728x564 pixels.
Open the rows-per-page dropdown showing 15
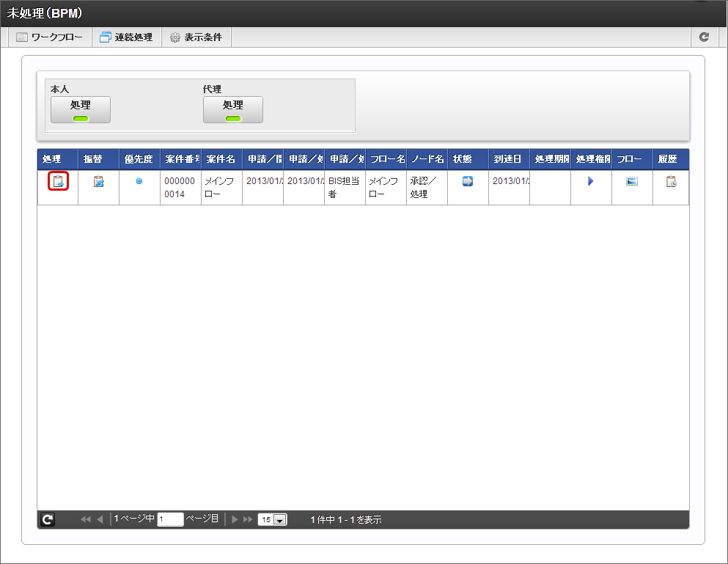[x=272, y=519]
